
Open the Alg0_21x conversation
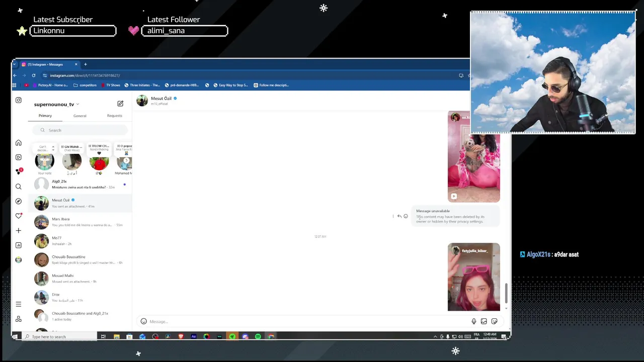tap(80, 185)
